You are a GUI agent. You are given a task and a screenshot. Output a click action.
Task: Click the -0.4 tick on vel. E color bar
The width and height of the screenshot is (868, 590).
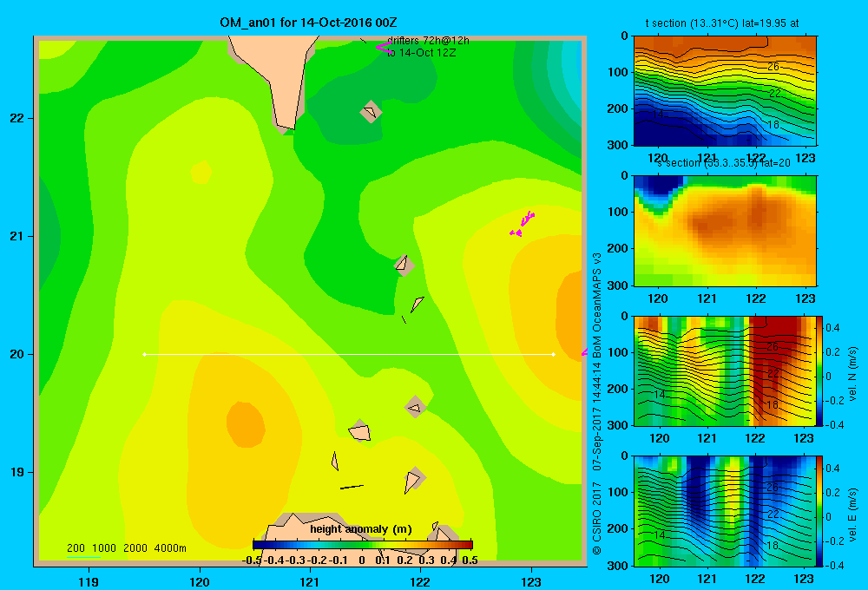pyautogui.click(x=833, y=565)
